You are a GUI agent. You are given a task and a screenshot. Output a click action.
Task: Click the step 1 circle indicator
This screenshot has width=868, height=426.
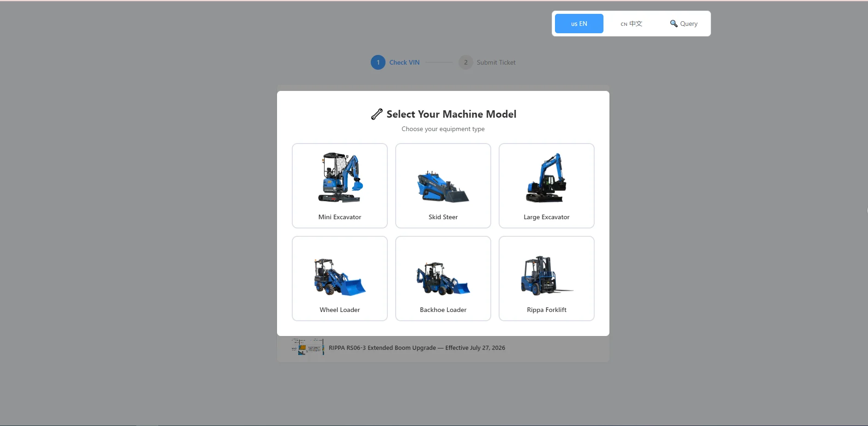pos(378,62)
